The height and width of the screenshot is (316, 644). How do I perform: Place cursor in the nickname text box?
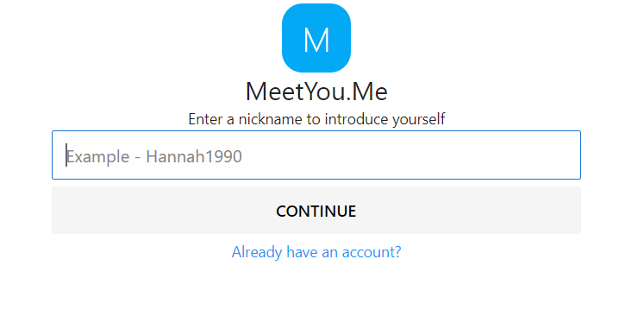pyautogui.click(x=316, y=155)
